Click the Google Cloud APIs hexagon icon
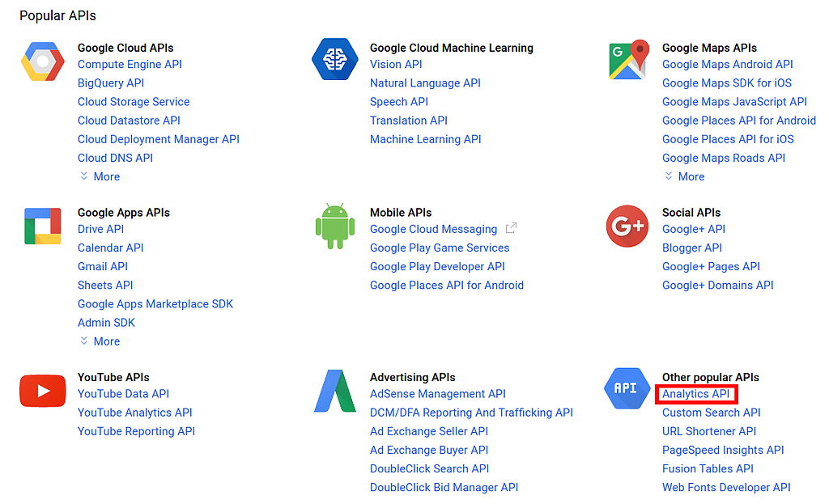The image size is (829, 504). click(x=42, y=62)
